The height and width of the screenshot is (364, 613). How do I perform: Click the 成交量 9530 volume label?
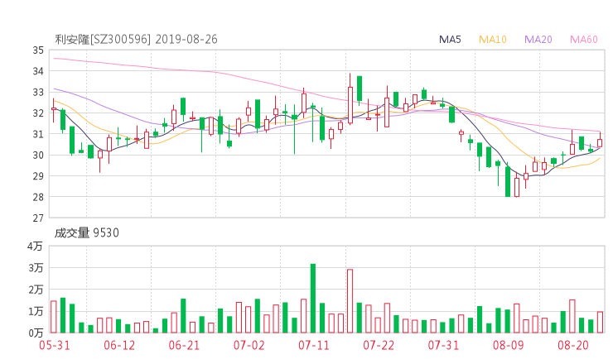(x=86, y=232)
